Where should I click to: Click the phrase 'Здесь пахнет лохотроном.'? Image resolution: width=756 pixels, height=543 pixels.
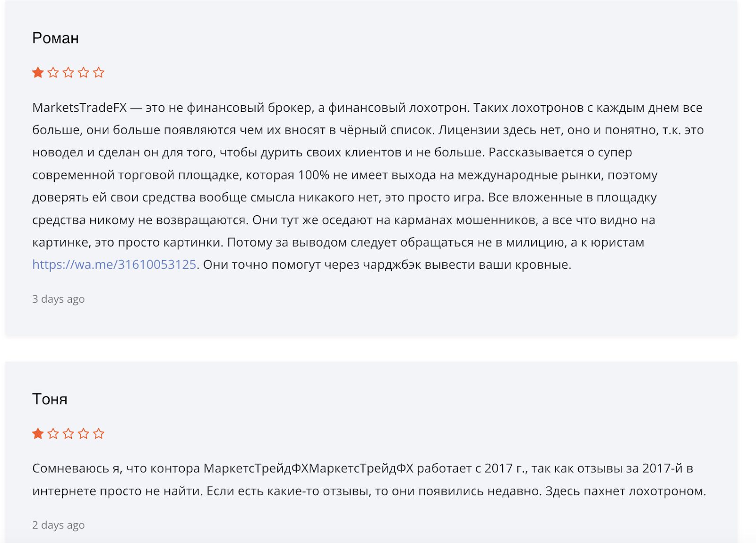(x=626, y=491)
